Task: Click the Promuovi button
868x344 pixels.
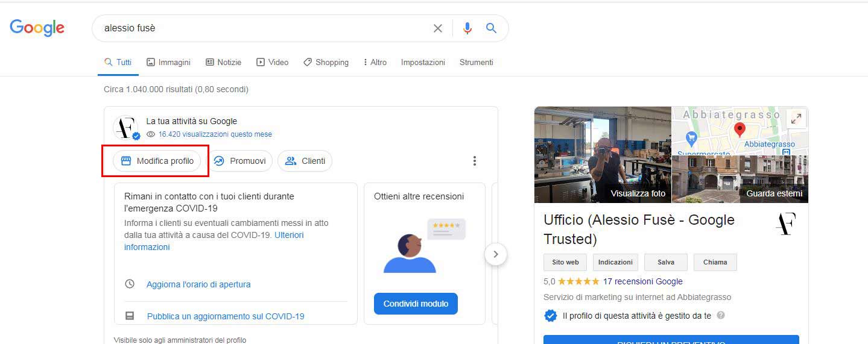Action: [x=240, y=161]
